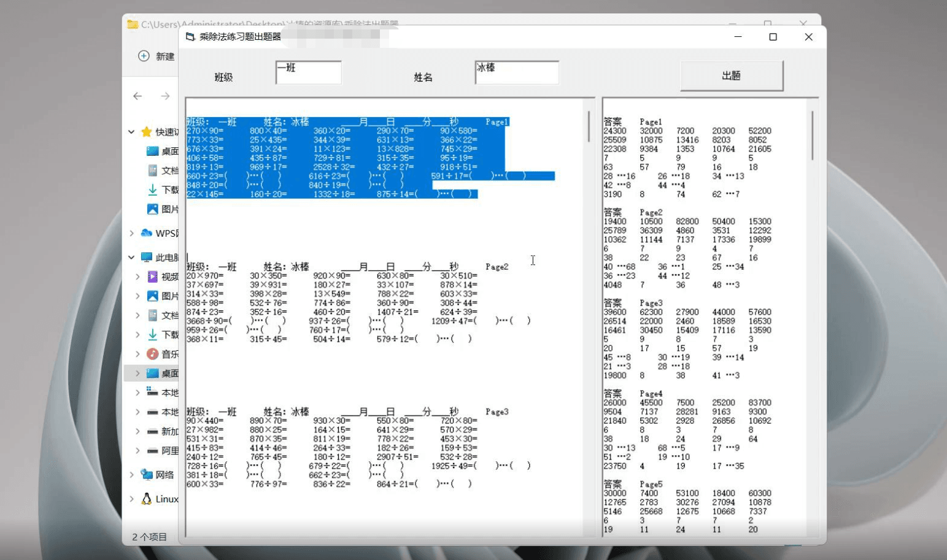Click the 姓名 name input field
The width and height of the screenshot is (947, 560).
pyautogui.click(x=516, y=72)
